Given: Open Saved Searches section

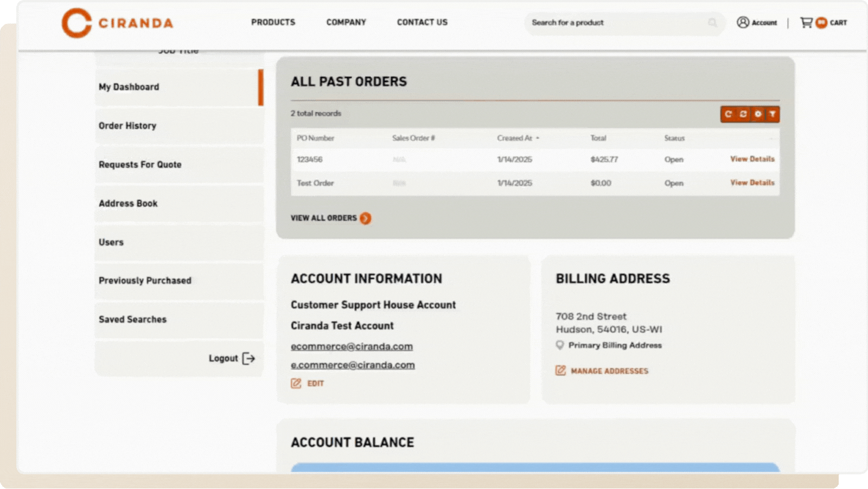Looking at the screenshot, I should click(179, 320).
